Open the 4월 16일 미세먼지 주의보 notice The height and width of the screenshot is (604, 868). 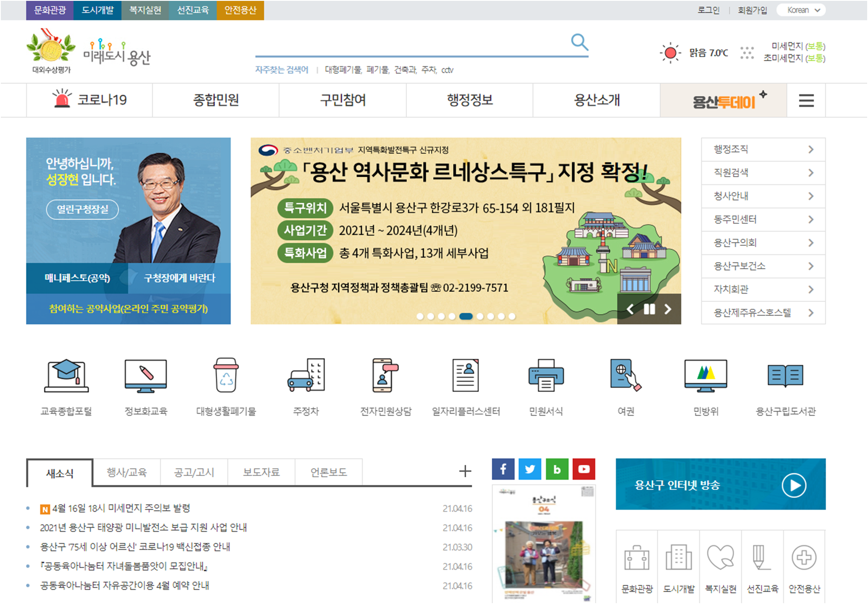(121, 508)
